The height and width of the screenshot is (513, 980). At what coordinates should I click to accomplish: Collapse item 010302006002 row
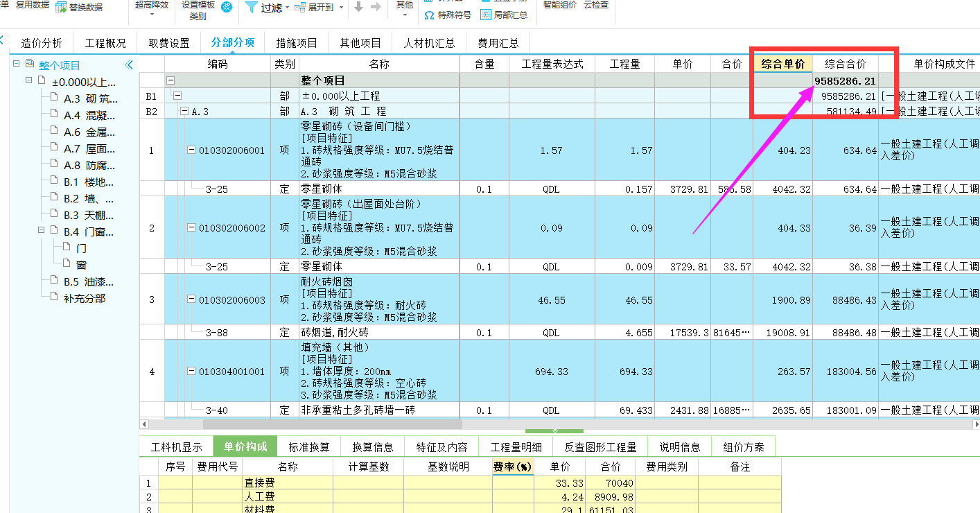(x=191, y=228)
